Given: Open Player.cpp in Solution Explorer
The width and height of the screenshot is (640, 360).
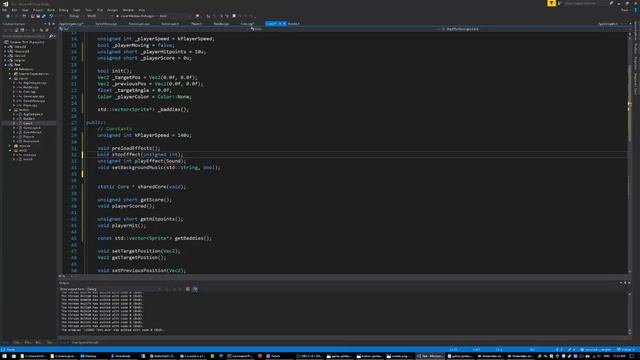Looking at the screenshot, I should coord(30,105).
